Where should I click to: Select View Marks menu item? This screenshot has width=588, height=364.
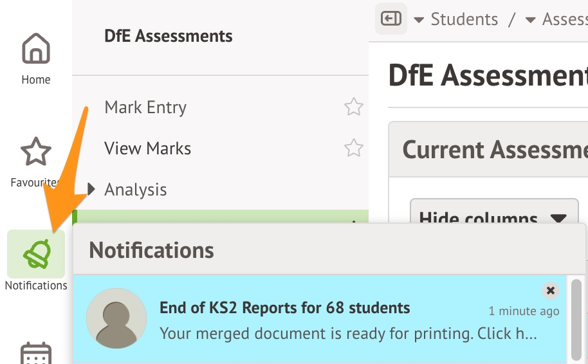click(x=147, y=149)
